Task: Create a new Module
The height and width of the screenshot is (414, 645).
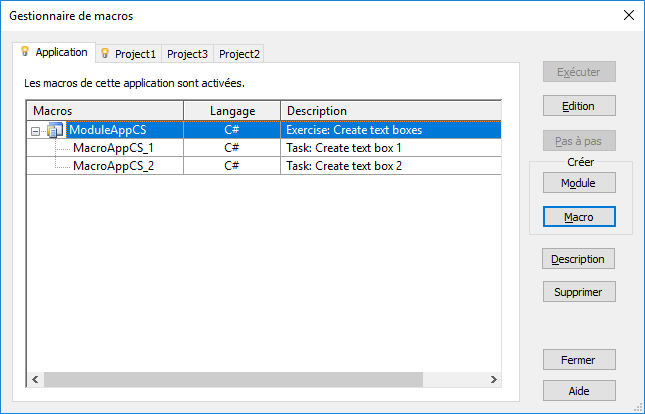Action: (578, 183)
